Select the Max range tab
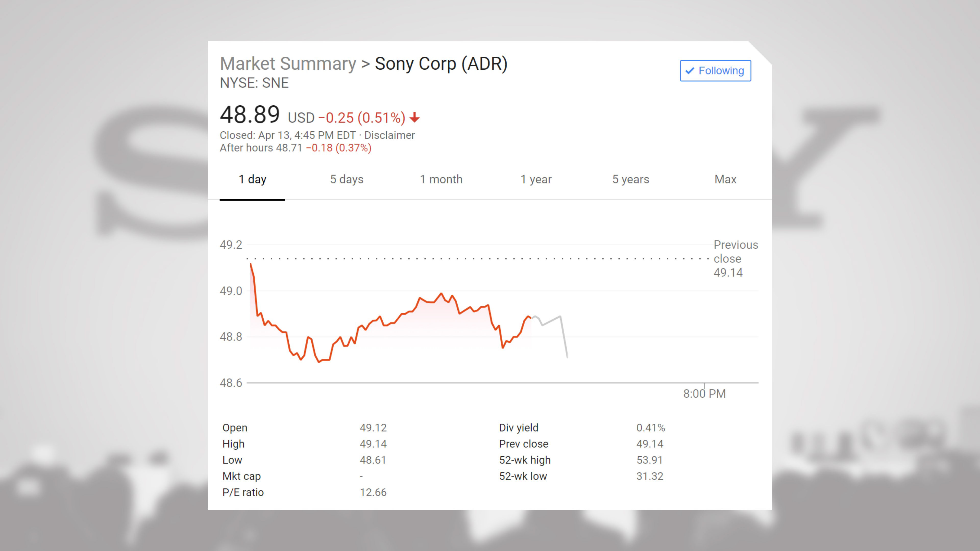 [725, 180]
